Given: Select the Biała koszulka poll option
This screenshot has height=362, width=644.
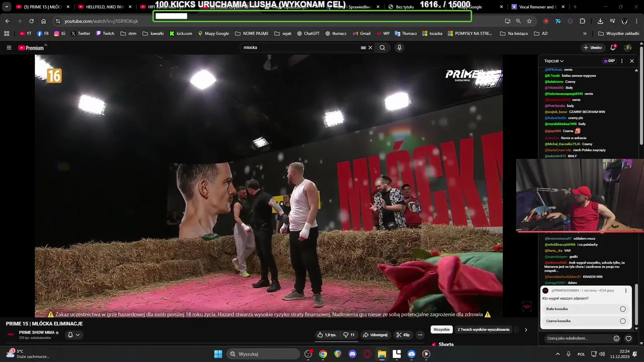Looking at the screenshot, I should pyautogui.click(x=586, y=309).
